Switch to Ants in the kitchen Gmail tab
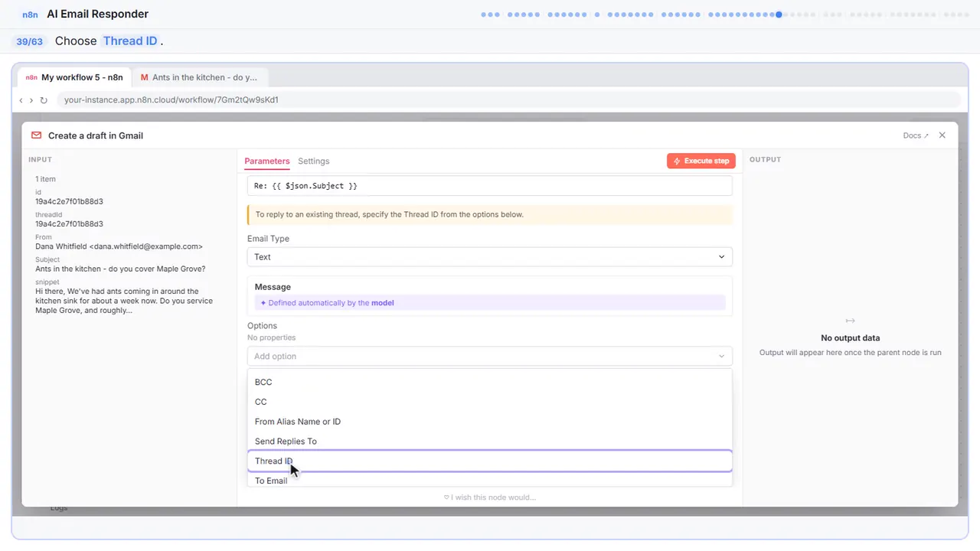The image size is (980, 551). point(199,77)
